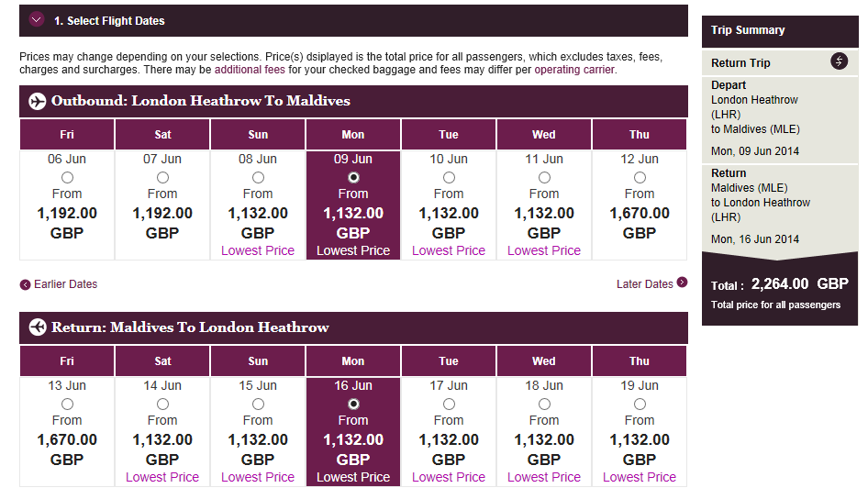868x499 pixels.
Task: Click the return Wed column header
Action: [544, 361]
